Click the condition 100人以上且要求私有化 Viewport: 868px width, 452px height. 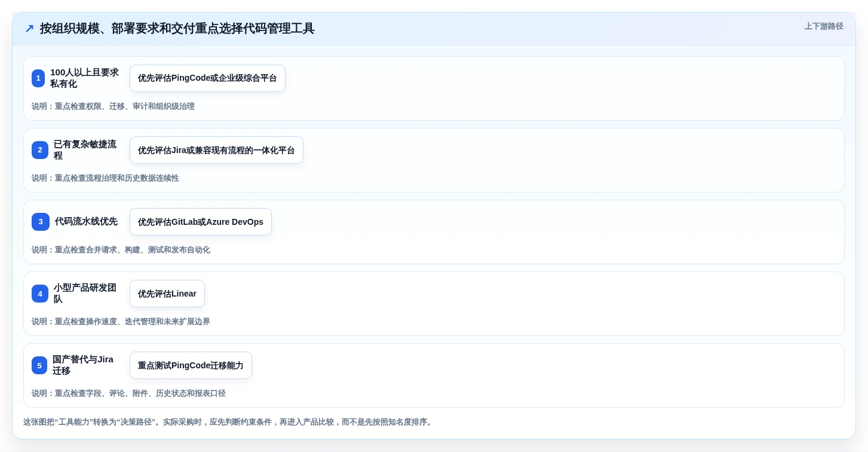pos(84,78)
